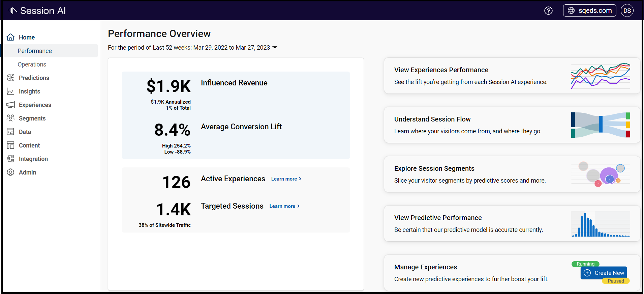Open the sqeds.com site selector

[x=589, y=10]
